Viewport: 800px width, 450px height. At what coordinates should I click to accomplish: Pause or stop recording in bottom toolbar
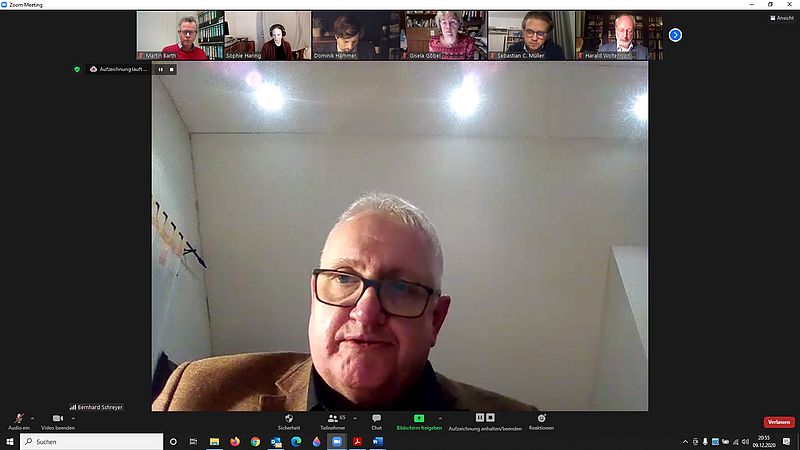tap(484, 421)
